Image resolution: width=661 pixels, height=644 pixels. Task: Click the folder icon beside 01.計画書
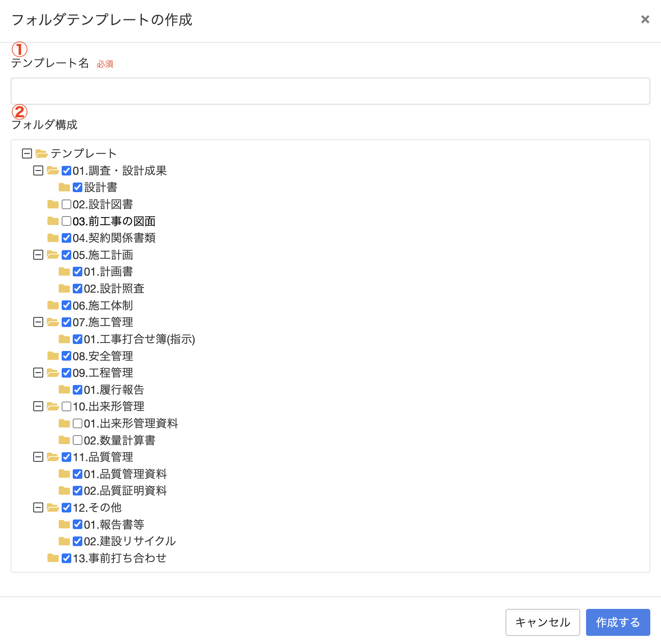64,272
